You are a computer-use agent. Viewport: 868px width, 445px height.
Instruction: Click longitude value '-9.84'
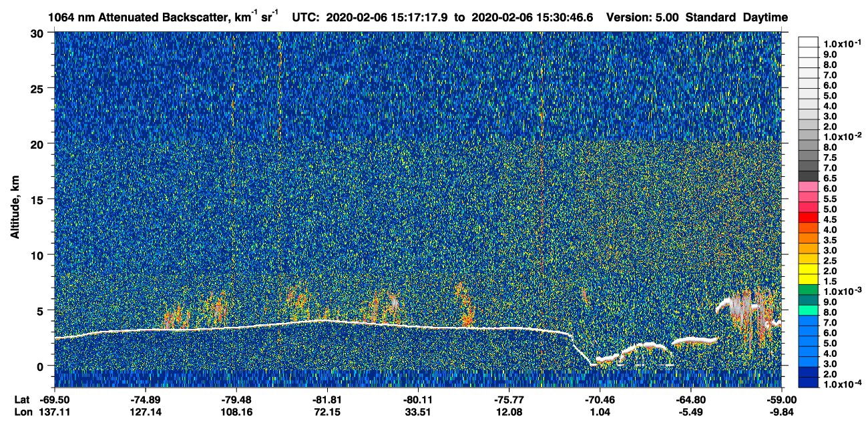781,412
